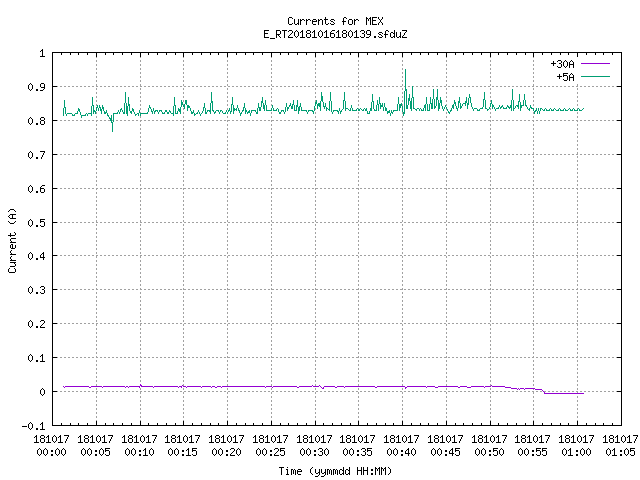Click the y-axis tick label 0.2
640x480 pixels.
(x=36, y=324)
